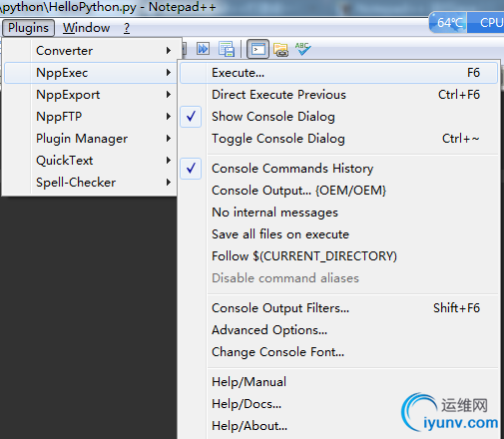The width and height of the screenshot is (504, 439).
Task: Click the ABC spell-check toolbar icon
Action: tap(302, 49)
